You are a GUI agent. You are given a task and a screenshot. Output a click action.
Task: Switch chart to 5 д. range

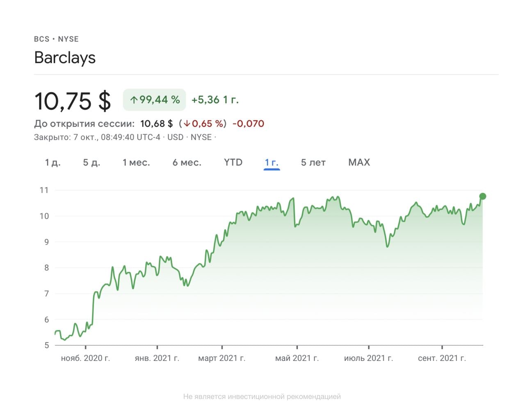click(x=91, y=162)
